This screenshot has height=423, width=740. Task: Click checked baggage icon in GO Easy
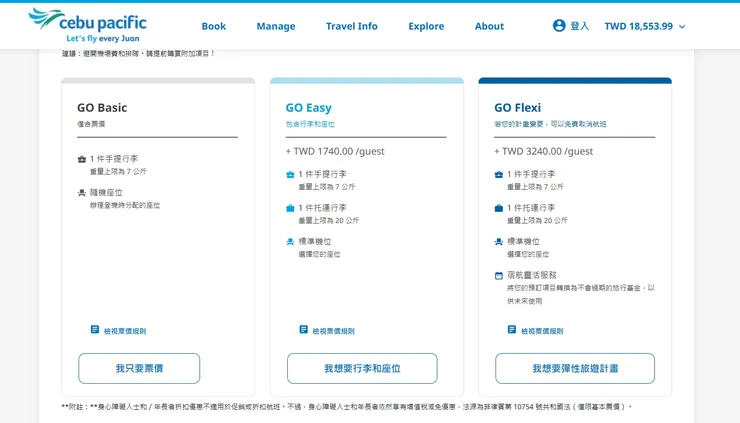pyautogui.click(x=290, y=208)
